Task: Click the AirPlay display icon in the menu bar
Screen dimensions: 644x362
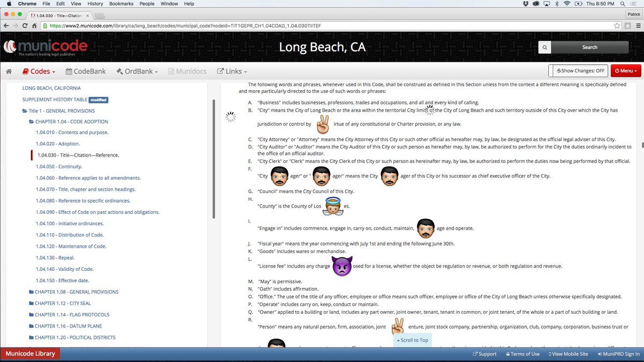Action: click(546, 4)
